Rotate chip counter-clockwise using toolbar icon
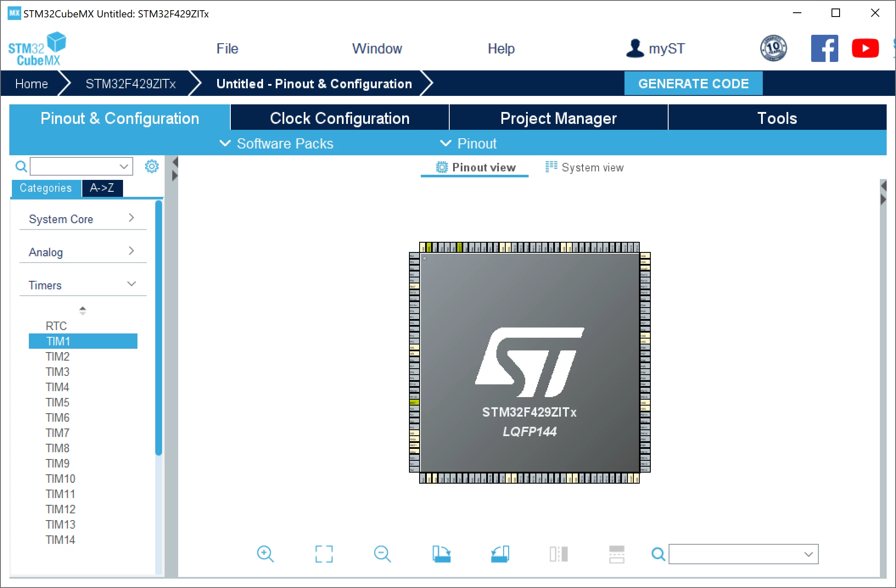Viewport: 896px width, 588px height. point(500,554)
